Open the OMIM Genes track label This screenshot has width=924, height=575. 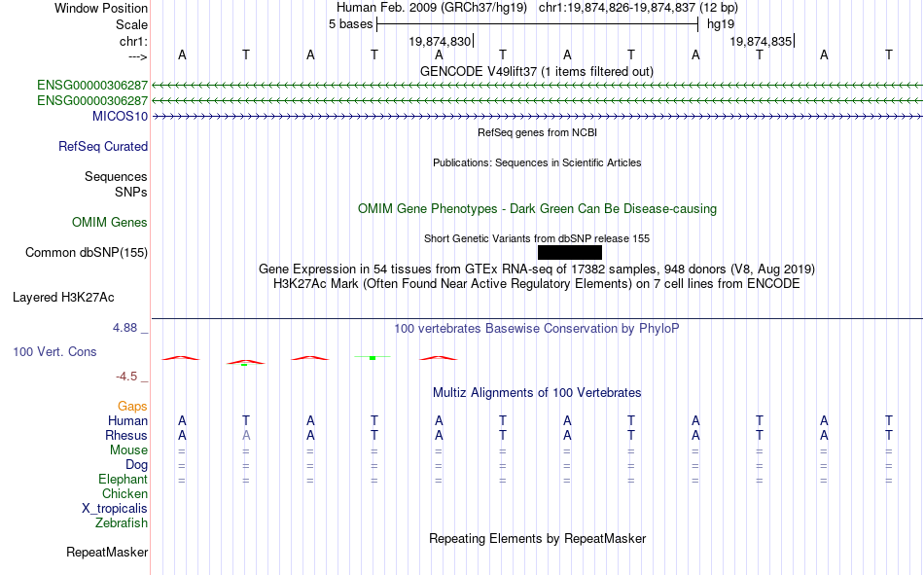[109, 223]
